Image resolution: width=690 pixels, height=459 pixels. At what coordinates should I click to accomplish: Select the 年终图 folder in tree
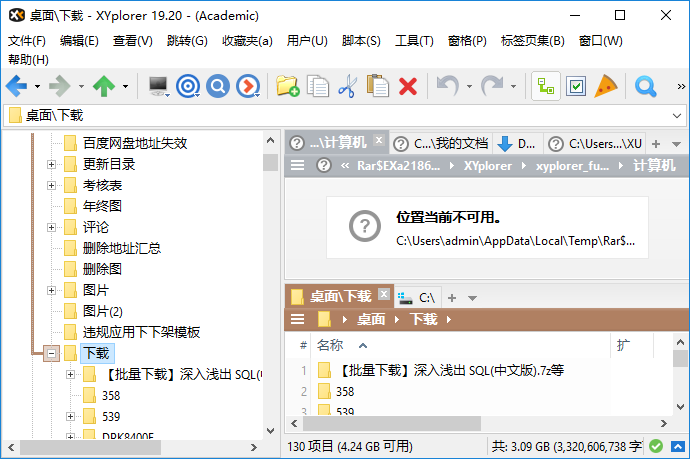102,206
